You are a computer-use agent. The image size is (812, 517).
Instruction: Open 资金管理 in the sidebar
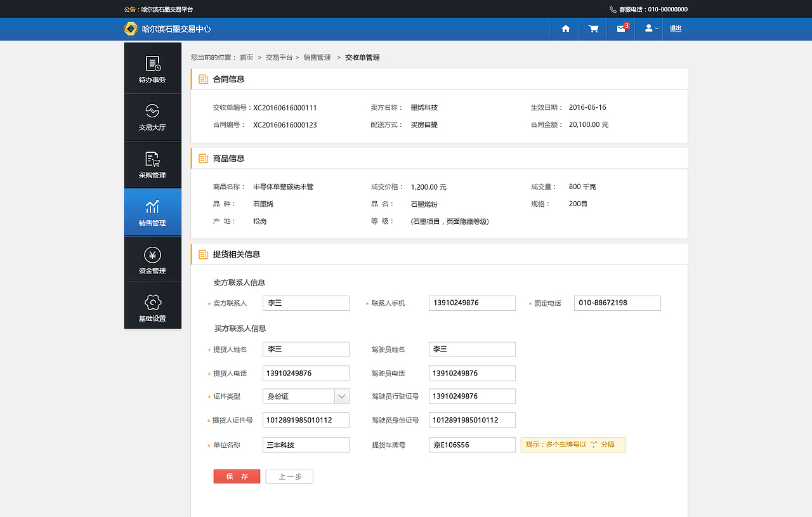[x=152, y=260]
